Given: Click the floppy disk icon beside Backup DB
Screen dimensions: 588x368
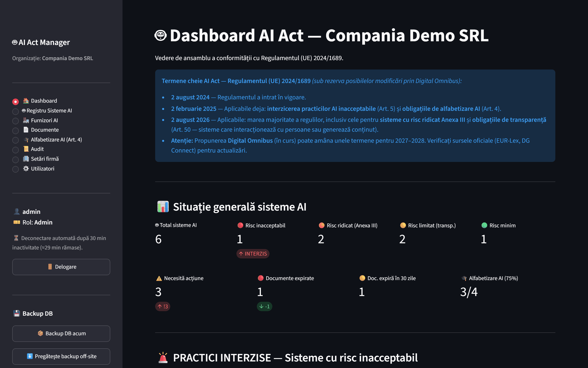Looking at the screenshot, I should tap(17, 313).
